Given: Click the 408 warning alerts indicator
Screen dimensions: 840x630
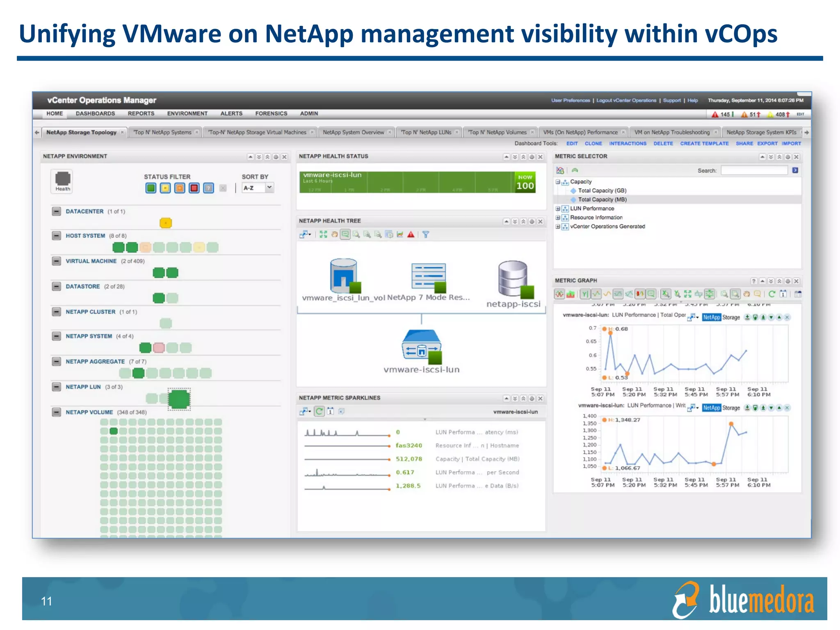Looking at the screenshot, I should click(x=778, y=114).
